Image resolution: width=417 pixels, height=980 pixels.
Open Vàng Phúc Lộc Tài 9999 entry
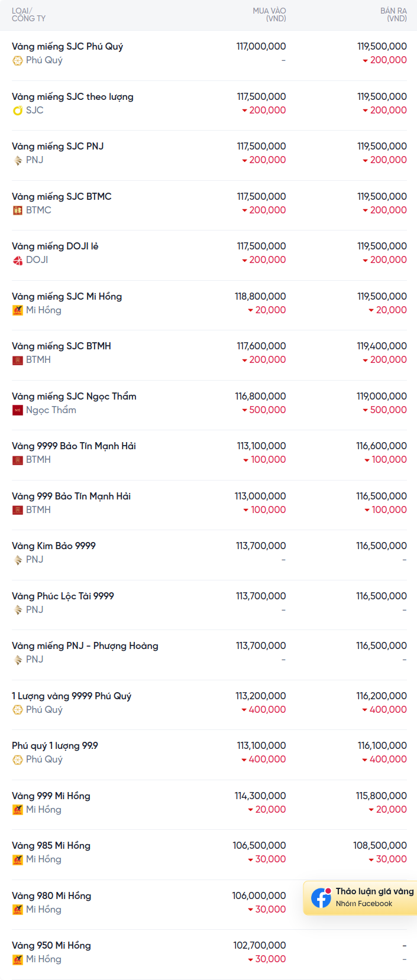tap(63, 596)
